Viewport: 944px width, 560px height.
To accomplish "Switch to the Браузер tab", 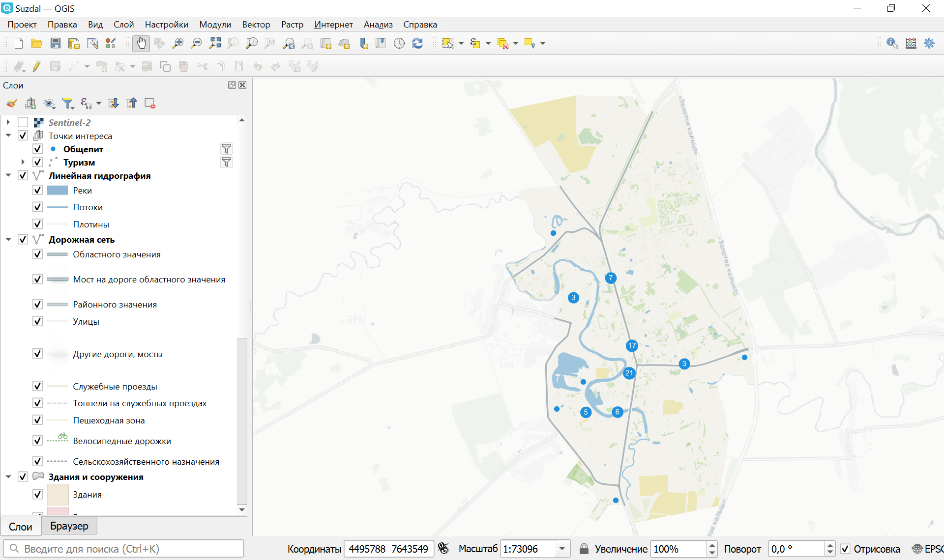I will pos(69,526).
